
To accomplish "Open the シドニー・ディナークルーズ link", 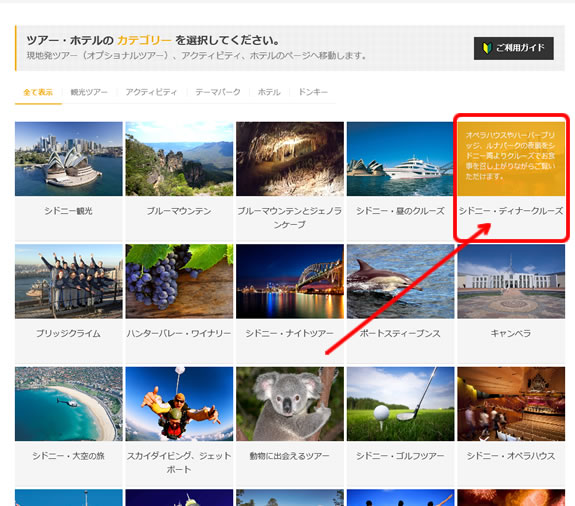I will point(511,211).
